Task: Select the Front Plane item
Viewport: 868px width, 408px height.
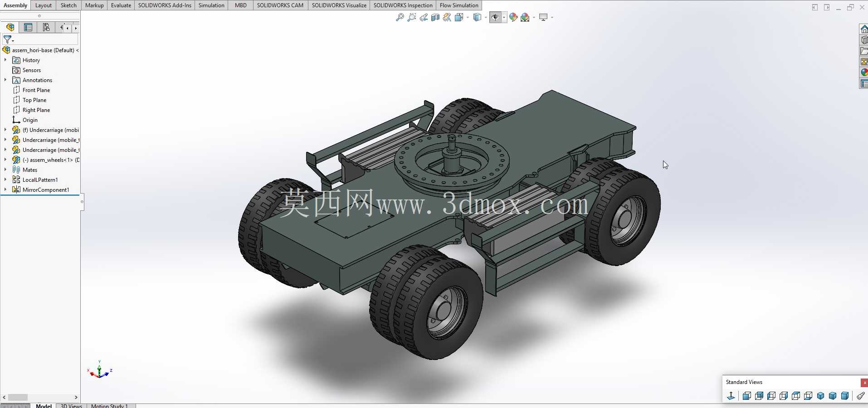Action: pyautogui.click(x=31, y=90)
